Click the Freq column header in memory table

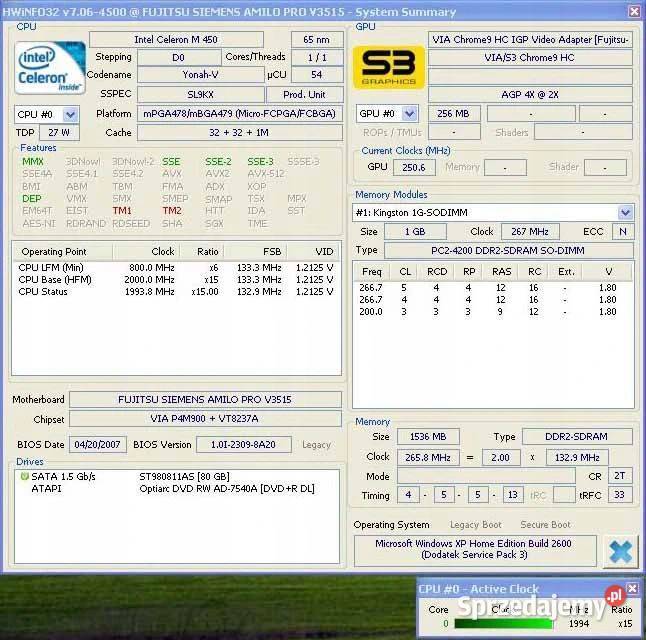click(372, 272)
